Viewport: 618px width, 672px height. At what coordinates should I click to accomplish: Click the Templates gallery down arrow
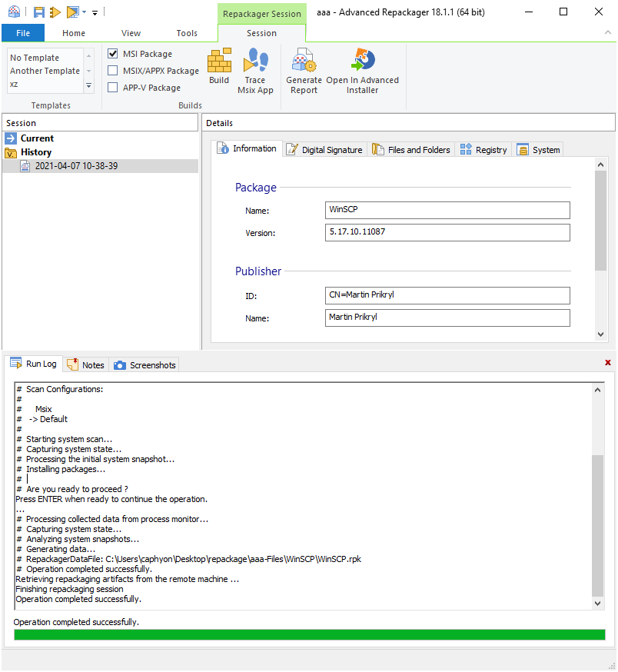[88, 71]
